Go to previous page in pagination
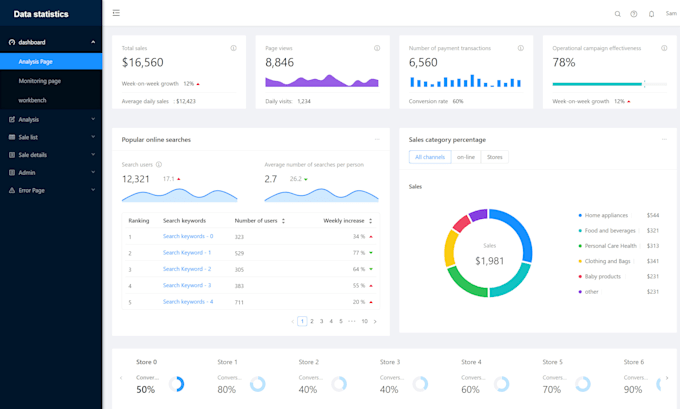This screenshot has width=680, height=409. pos(293,321)
